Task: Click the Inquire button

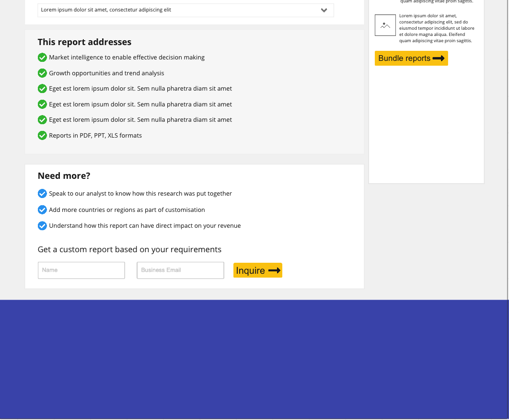Action: tap(258, 270)
